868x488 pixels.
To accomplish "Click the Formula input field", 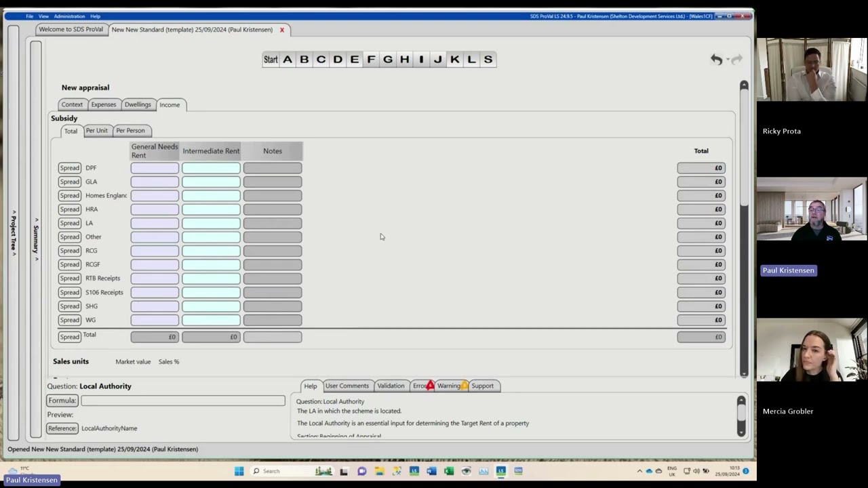I will point(183,401).
